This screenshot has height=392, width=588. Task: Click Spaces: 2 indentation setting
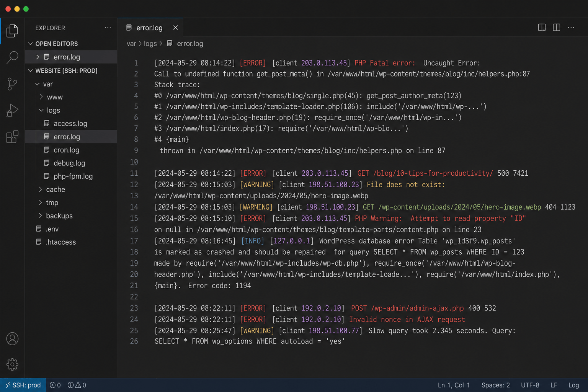(495, 385)
